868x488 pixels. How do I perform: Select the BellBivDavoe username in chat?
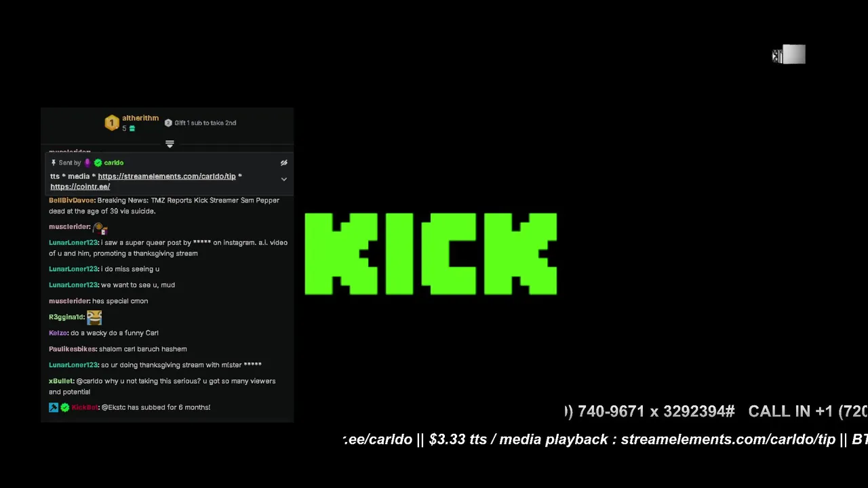(71, 200)
